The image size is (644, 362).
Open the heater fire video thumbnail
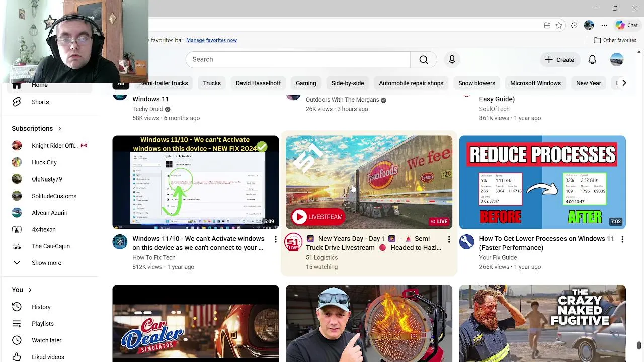click(x=369, y=323)
